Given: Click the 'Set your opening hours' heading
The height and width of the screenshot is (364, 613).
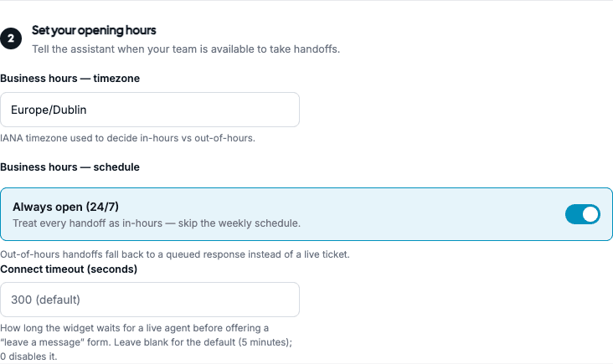Looking at the screenshot, I should point(94,30).
